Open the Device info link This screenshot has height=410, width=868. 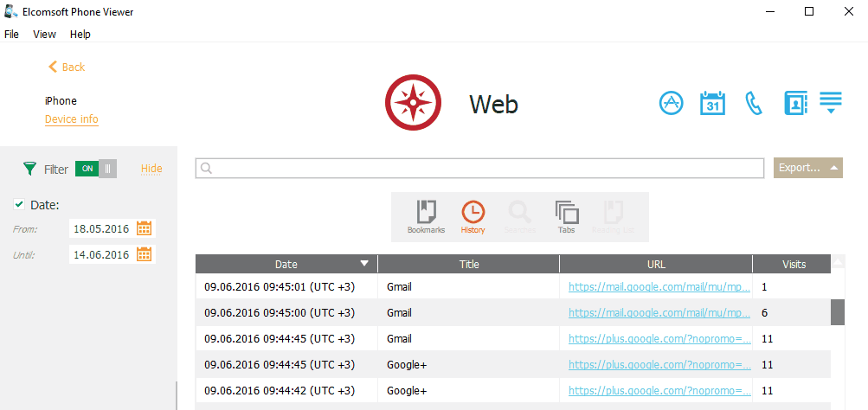pos(71,119)
